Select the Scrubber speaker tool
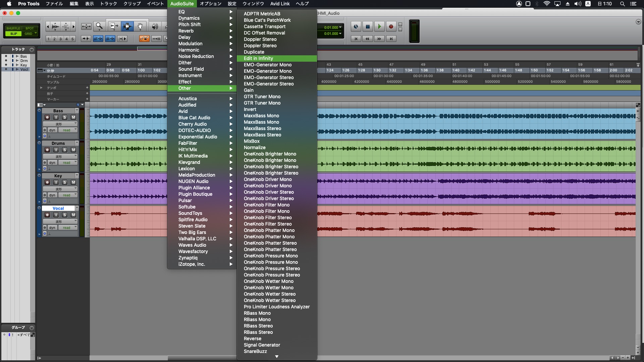Viewport: 644px width, 362px height. [155, 26]
